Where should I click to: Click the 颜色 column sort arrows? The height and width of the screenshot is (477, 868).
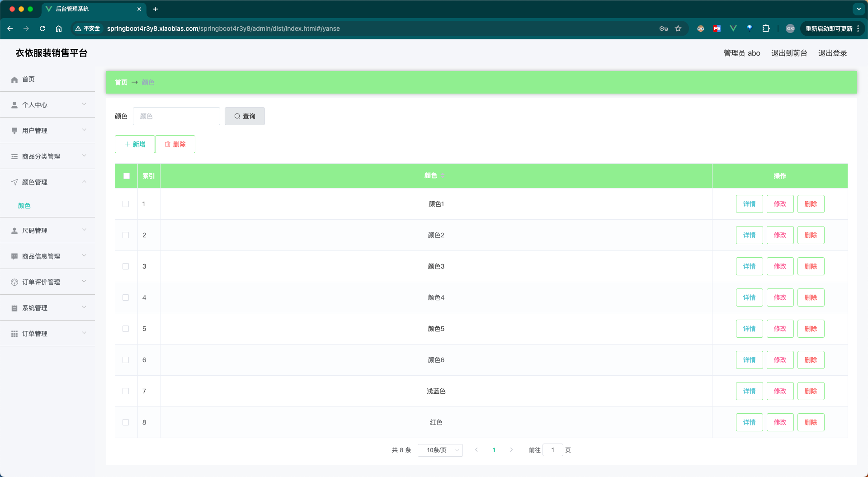click(443, 175)
